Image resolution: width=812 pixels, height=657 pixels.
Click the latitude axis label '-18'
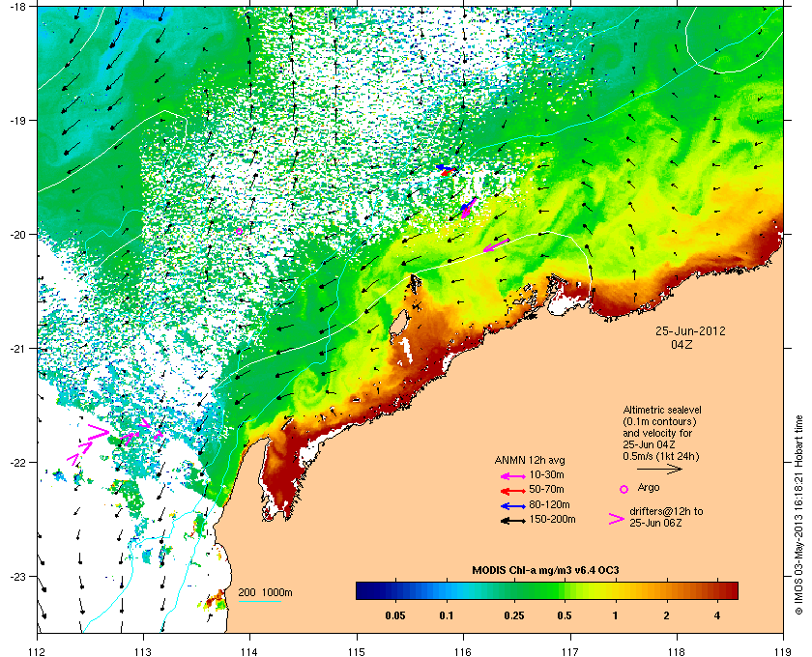(x=17, y=6)
